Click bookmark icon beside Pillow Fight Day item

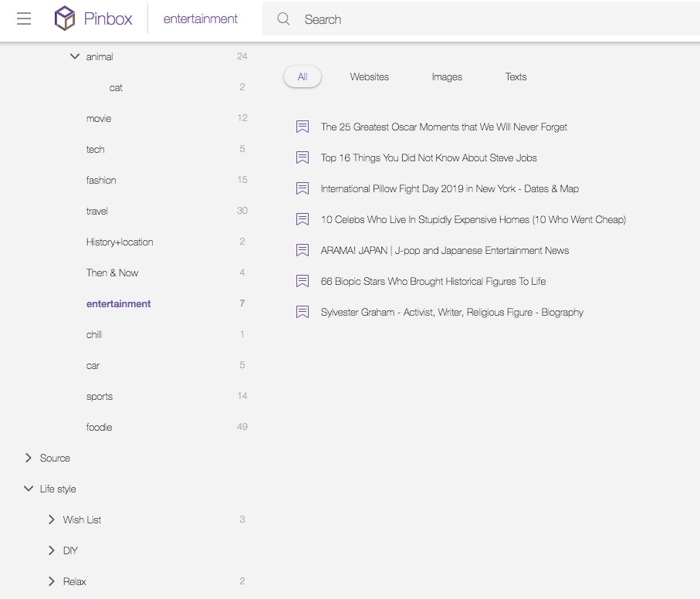(303, 188)
